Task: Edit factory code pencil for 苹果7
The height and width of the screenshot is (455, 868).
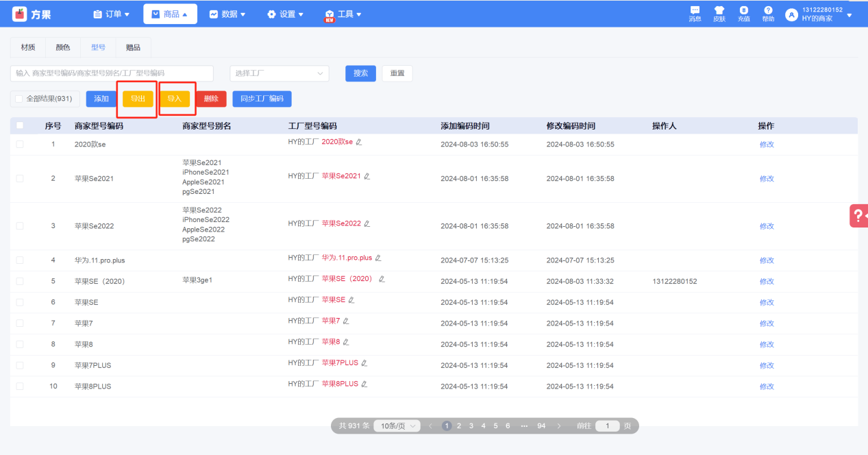Action: [x=346, y=321]
